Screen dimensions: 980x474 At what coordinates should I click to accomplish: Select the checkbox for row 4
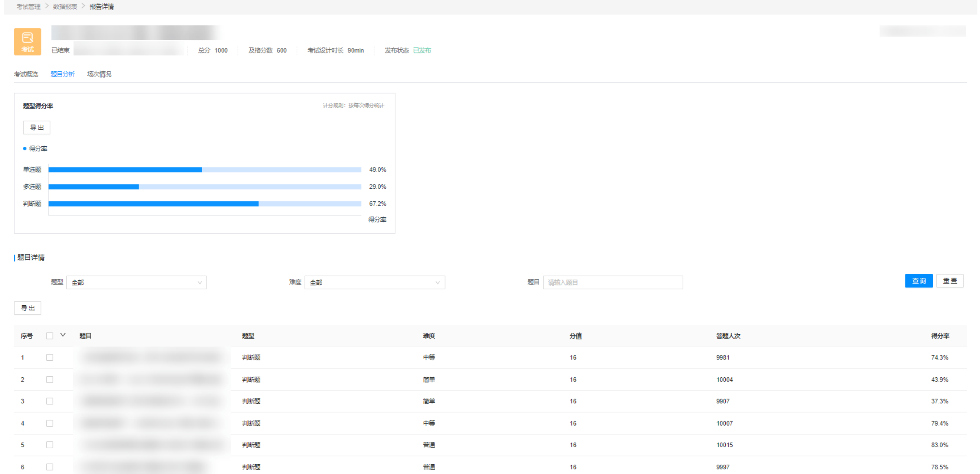point(50,423)
